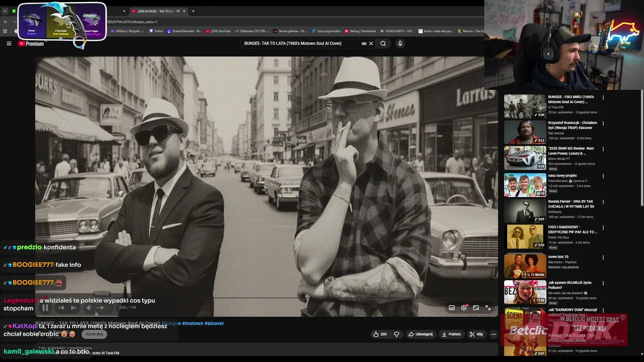Open the #aicover hashtag link
644x362 pixels.
[x=214, y=323]
